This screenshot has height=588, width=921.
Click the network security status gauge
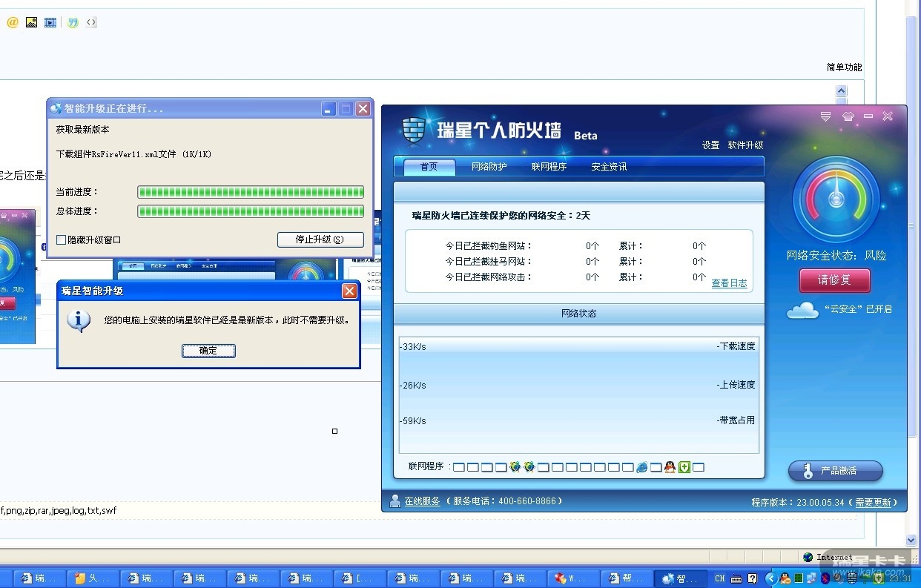click(x=836, y=199)
